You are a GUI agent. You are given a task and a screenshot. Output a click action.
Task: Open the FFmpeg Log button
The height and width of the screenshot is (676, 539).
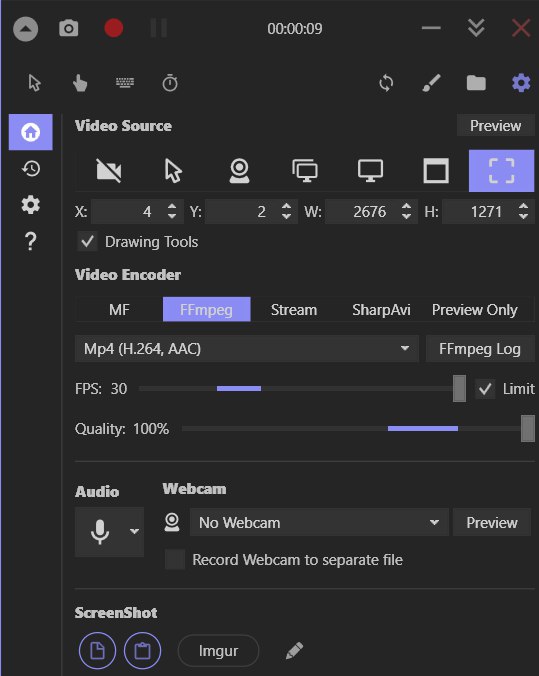tap(480, 348)
